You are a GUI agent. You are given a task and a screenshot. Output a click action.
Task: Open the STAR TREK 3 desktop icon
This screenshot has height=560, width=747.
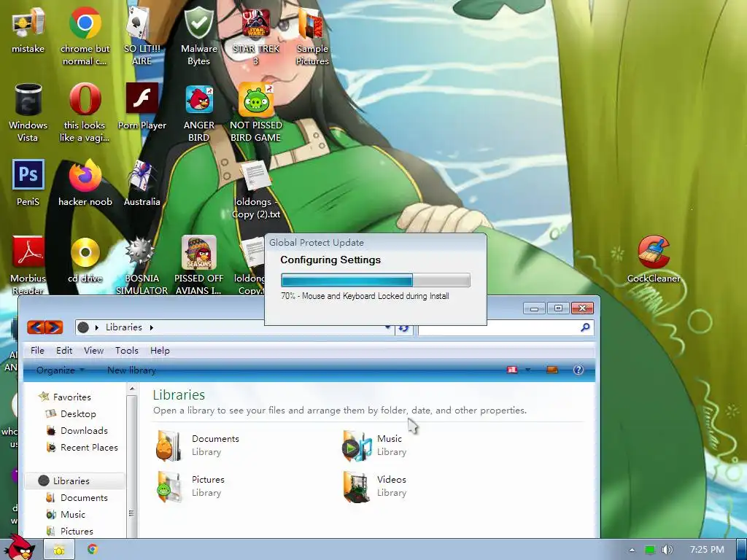click(256, 36)
